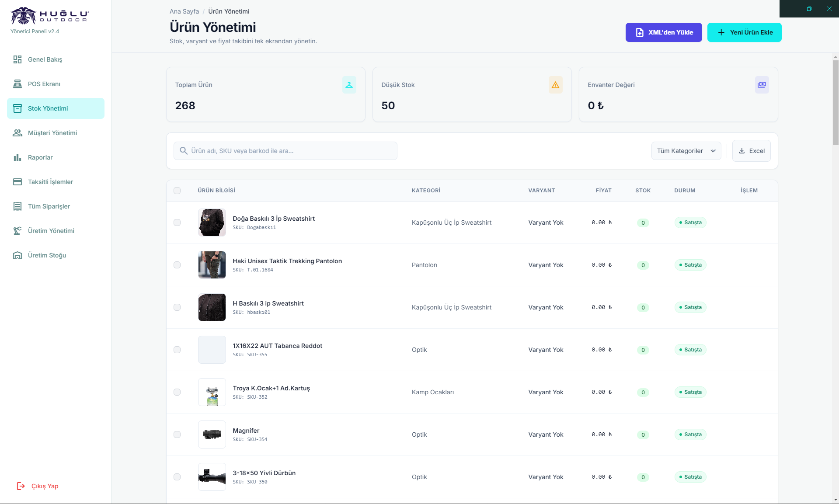Screen dimensions: 839x504
Task: Click the Ana Sayfa breadcrumb link
Action: (x=184, y=11)
